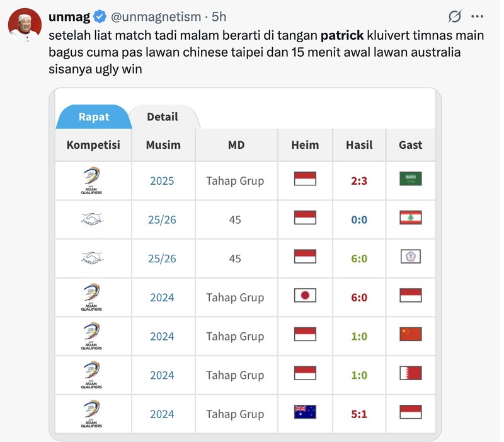Switch to the Detail tab
Screen dimensions: 504x442
pyautogui.click(x=163, y=117)
